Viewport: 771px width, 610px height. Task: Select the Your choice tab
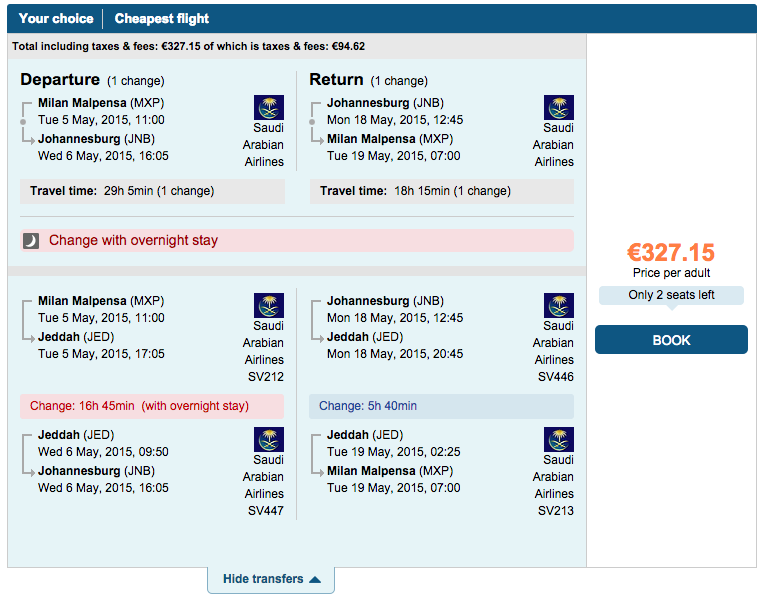click(x=56, y=19)
